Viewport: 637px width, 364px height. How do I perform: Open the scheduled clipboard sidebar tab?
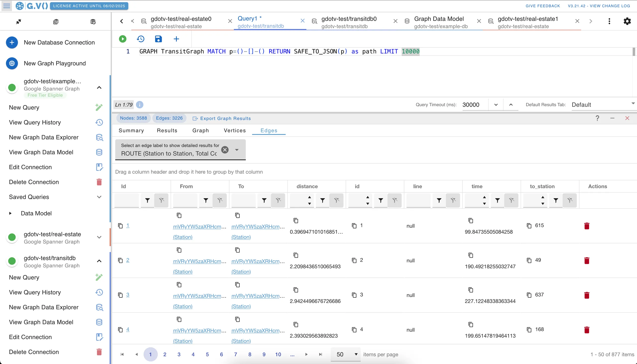pyautogui.click(x=93, y=22)
